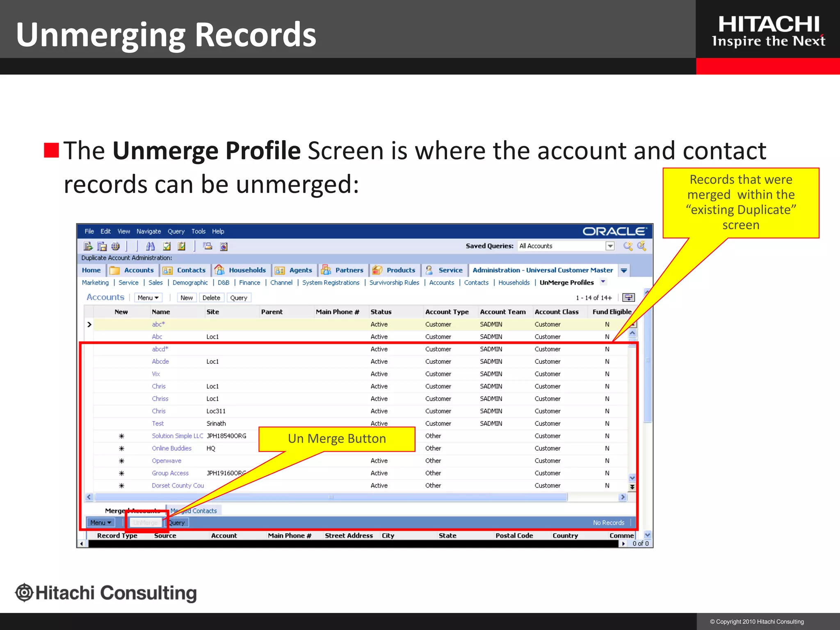This screenshot has height=630, width=840.
Task: Open the Group Access account link
Action: pyautogui.click(x=170, y=473)
